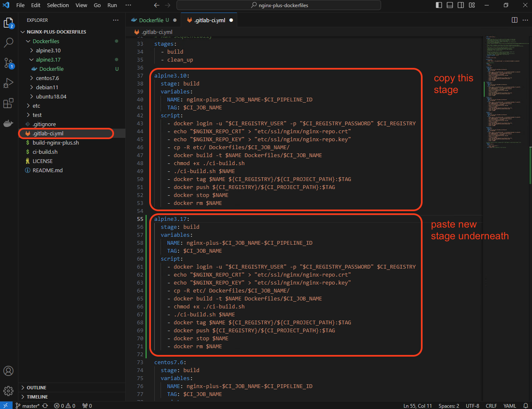Open the Selection menu
The width and height of the screenshot is (532, 409).
(x=58, y=5)
